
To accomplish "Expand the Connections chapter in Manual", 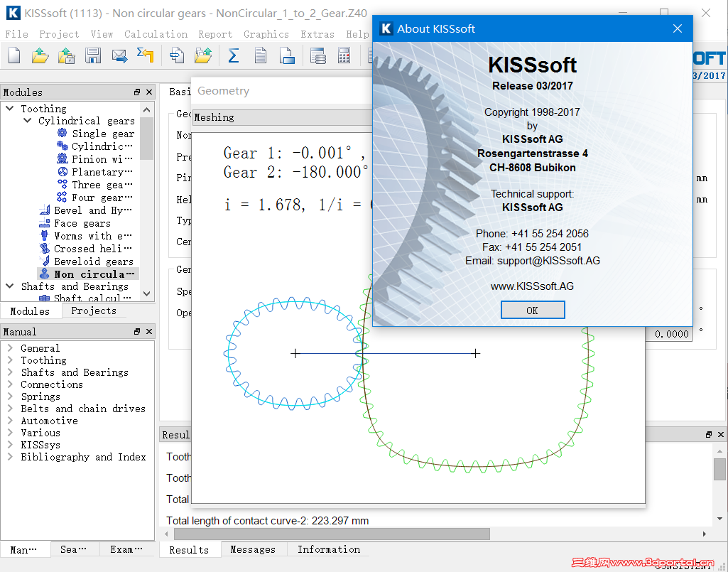I will pyautogui.click(x=10, y=384).
